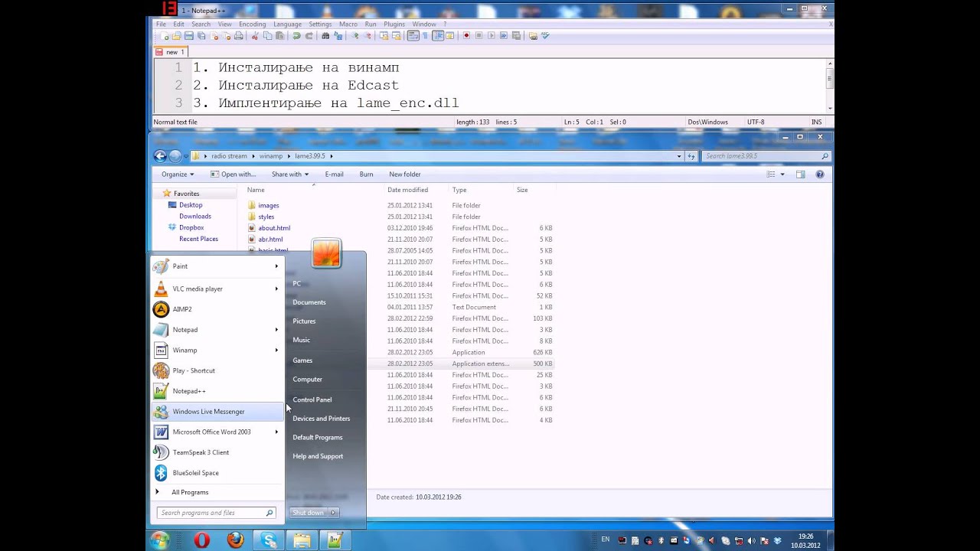This screenshot has width=980, height=551.
Task: Open Firefox from the taskbar
Action: click(235, 540)
